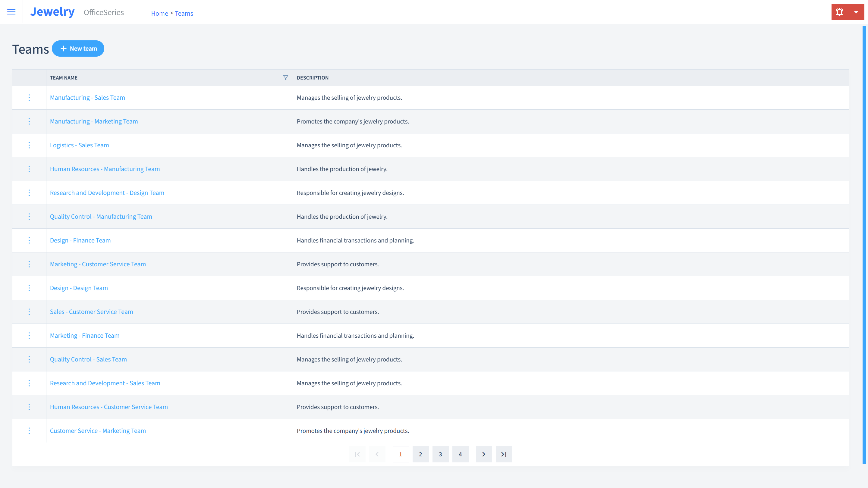Open Research and Development Design Team link
The image size is (868, 488).
click(107, 192)
